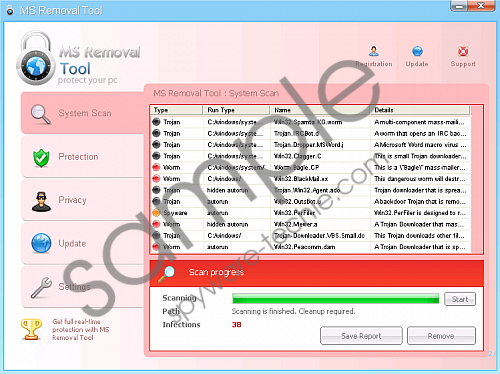The image size is (500, 374).
Task: Select the Win32.Spamta.KG.worm name cell
Action: point(320,122)
